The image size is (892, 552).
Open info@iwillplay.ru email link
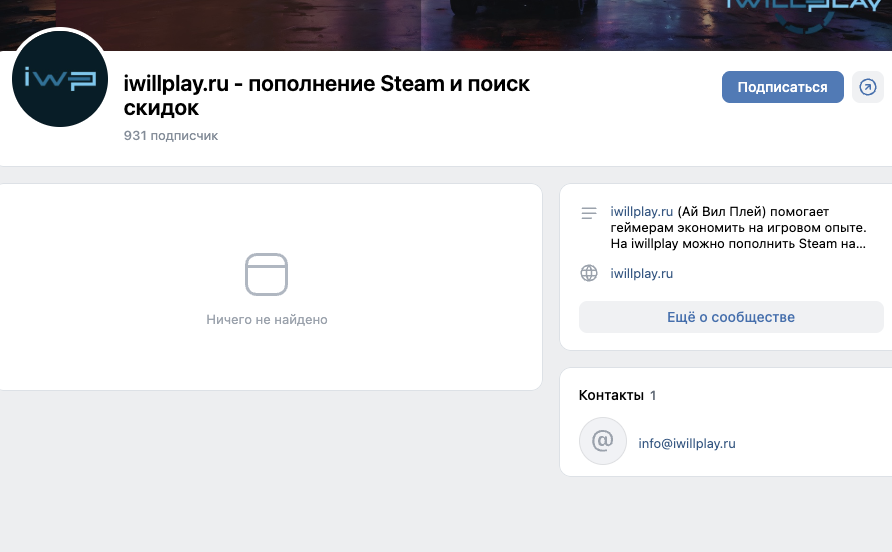pyautogui.click(x=687, y=443)
